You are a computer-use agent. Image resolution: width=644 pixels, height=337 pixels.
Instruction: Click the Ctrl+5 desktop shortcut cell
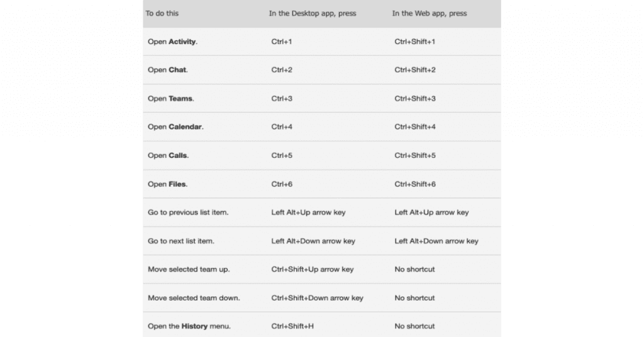coord(282,155)
